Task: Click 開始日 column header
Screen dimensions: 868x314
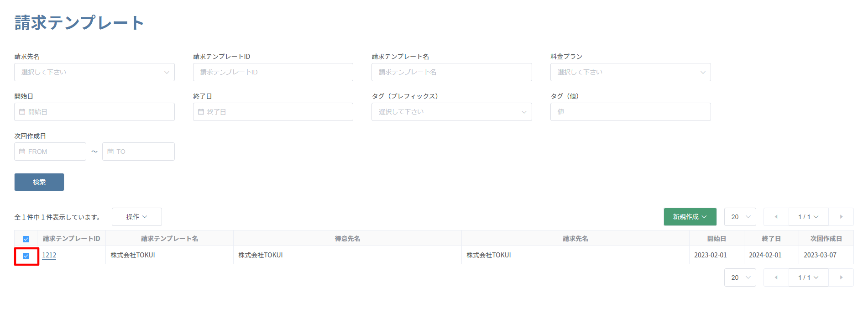Action: coord(716,239)
